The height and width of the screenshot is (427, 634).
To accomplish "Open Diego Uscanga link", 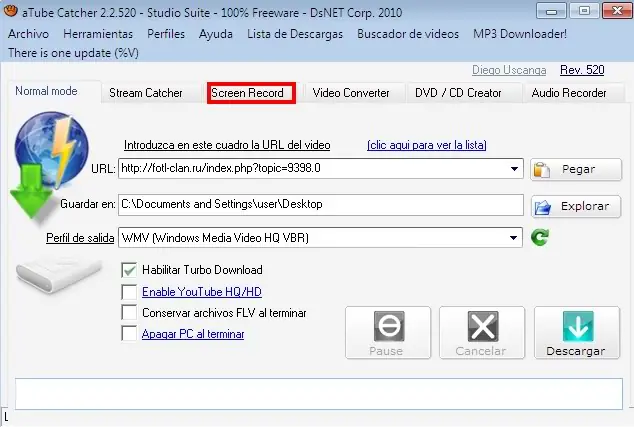I will tap(509, 70).
